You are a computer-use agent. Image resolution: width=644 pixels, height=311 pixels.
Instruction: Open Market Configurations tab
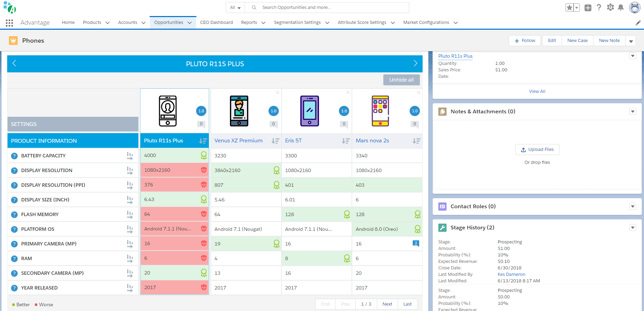426,23
